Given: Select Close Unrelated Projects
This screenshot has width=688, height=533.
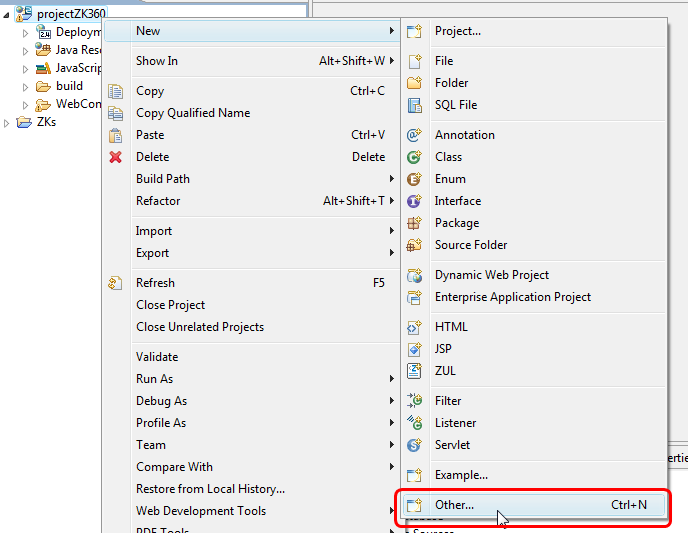Looking at the screenshot, I should tap(200, 327).
